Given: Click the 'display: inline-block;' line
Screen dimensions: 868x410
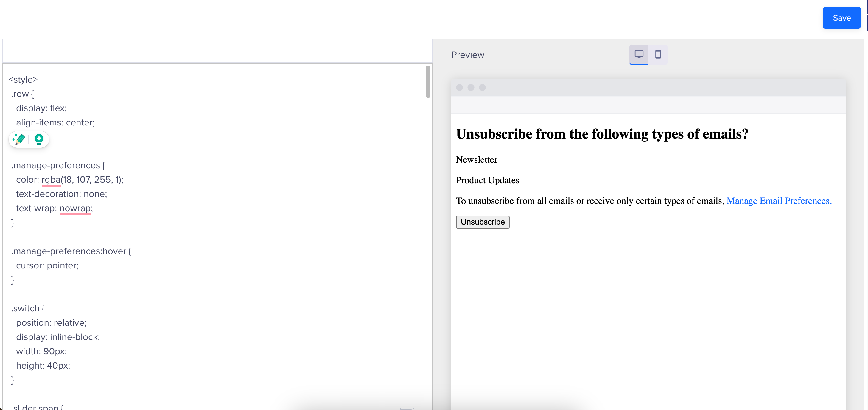Looking at the screenshot, I should 58,337.
